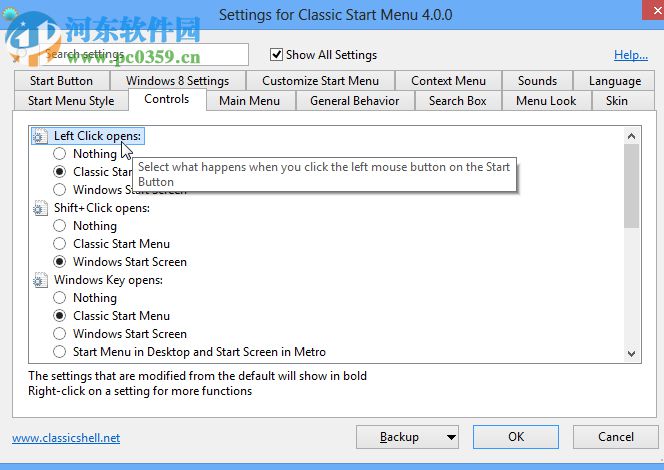
Task: Select Windows Start Screen under Windows Key opens
Action: (x=59, y=334)
